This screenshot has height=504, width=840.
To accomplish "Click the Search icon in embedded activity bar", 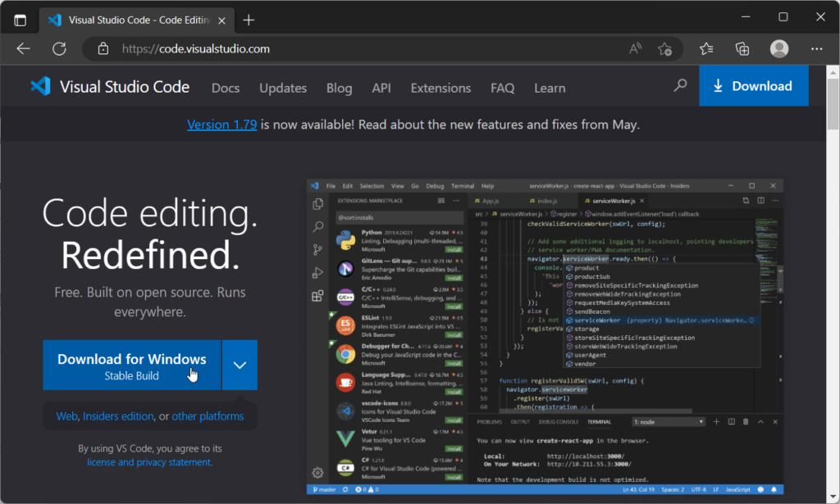I will 317,227.
